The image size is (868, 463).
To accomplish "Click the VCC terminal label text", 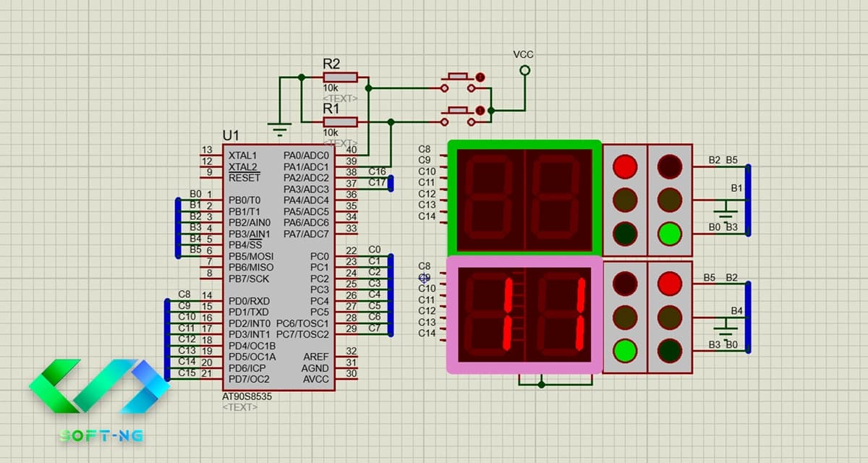I will click(524, 54).
